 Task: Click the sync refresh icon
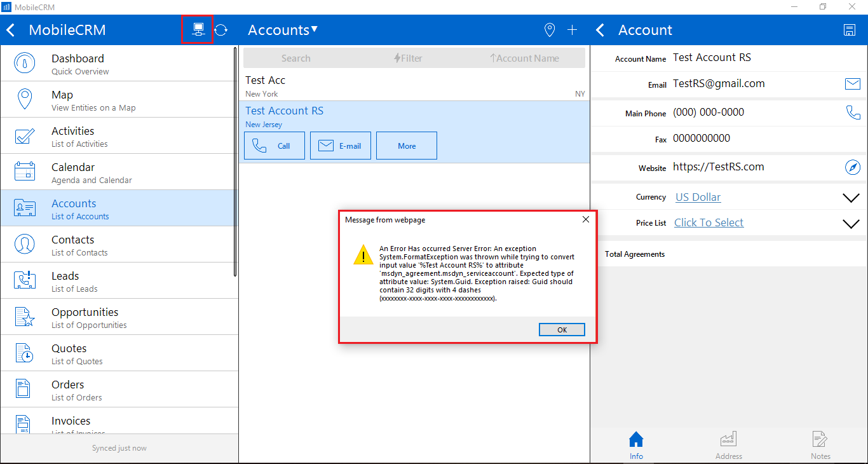pos(220,30)
